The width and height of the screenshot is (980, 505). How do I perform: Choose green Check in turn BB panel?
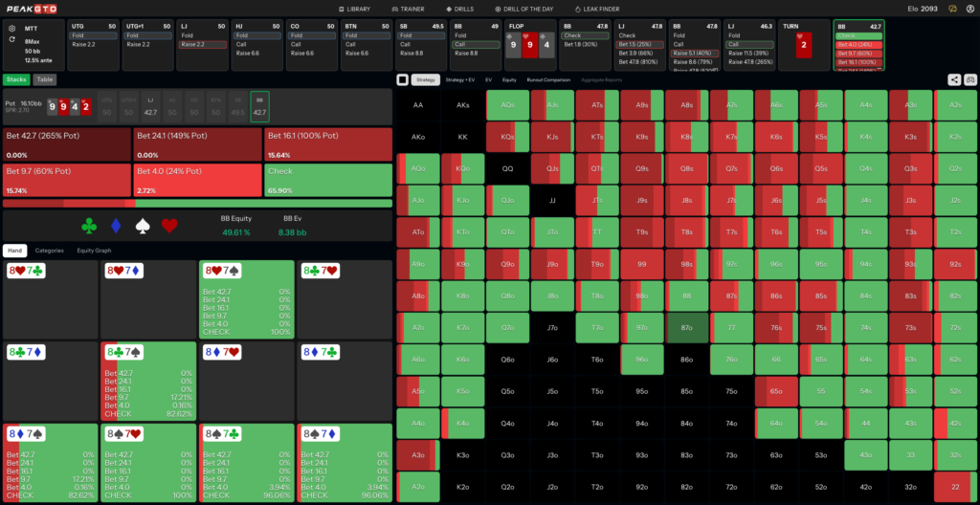(857, 35)
